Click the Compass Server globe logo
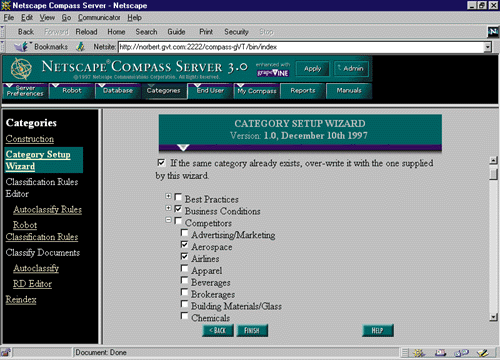The height and width of the screenshot is (360, 500). (21, 69)
